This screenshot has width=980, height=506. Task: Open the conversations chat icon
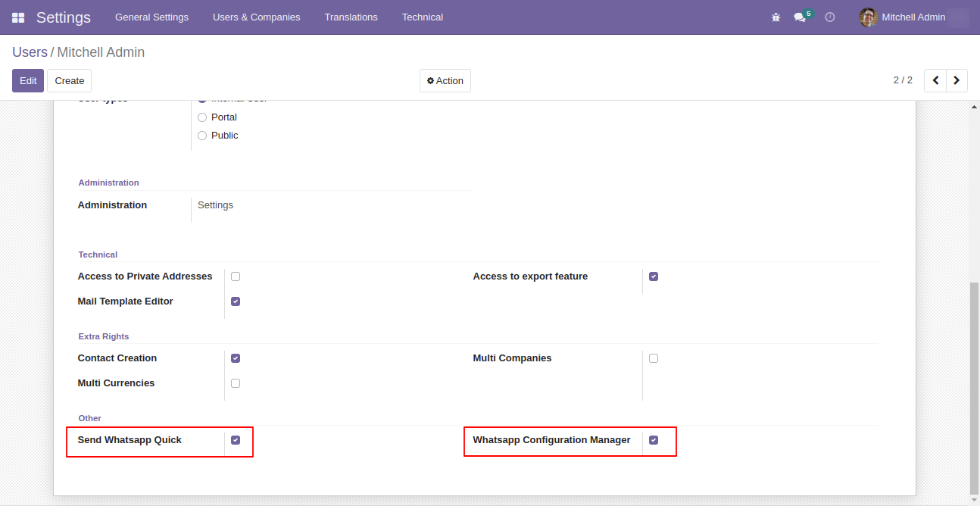click(799, 17)
